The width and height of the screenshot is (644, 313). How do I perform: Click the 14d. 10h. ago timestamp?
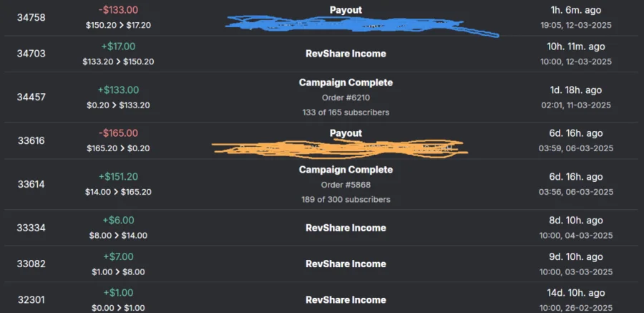pyautogui.click(x=575, y=293)
